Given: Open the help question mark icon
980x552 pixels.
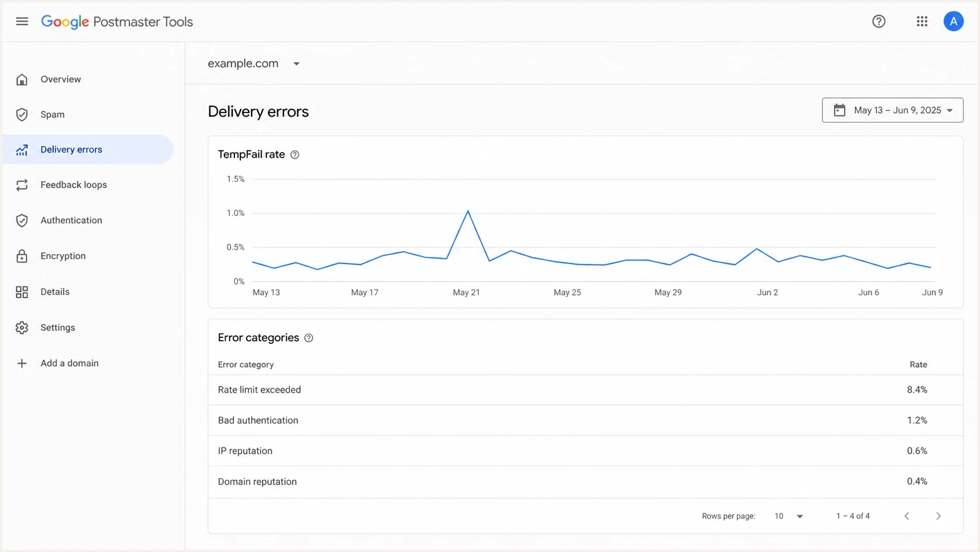Looking at the screenshot, I should [879, 22].
